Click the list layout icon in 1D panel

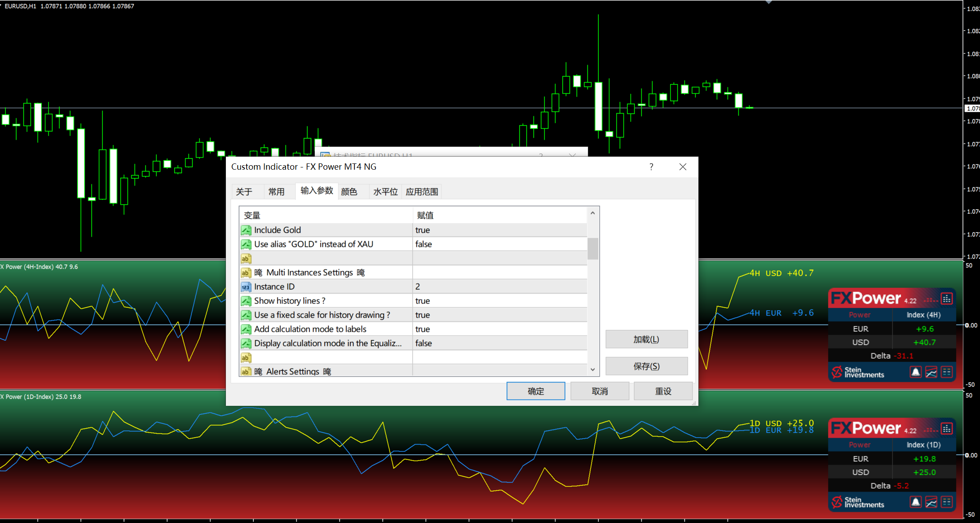coord(947,502)
